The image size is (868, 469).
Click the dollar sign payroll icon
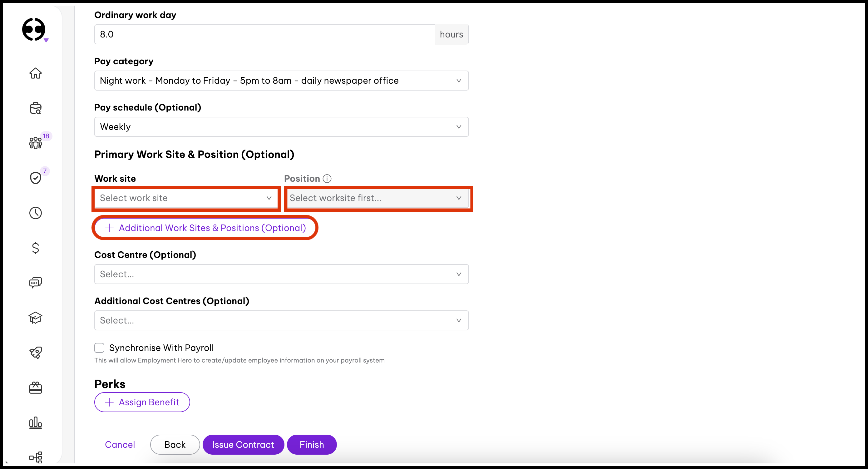35,248
